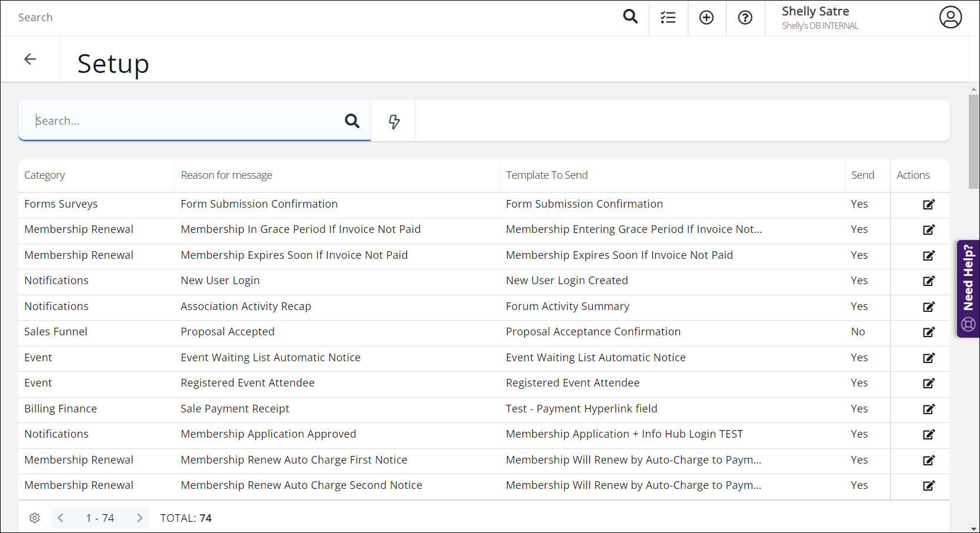
Task: Focus the Search... field in Setup
Action: click(x=182, y=121)
